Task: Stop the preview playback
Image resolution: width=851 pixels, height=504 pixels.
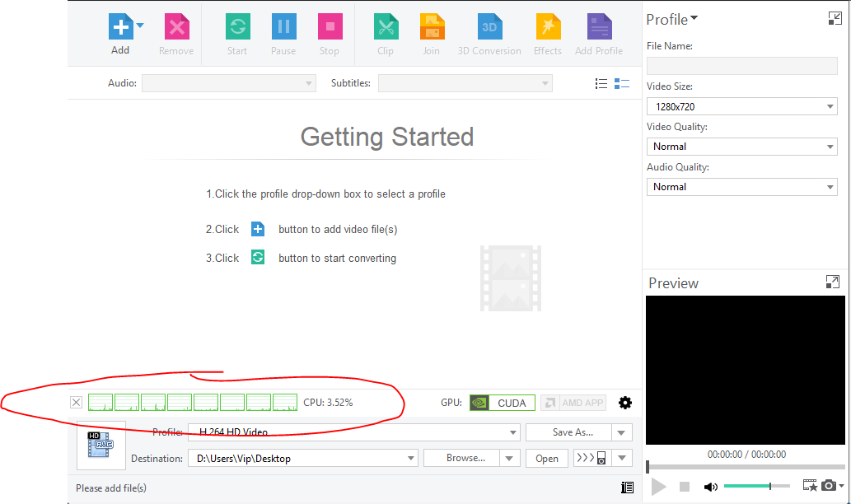Action: [x=685, y=487]
